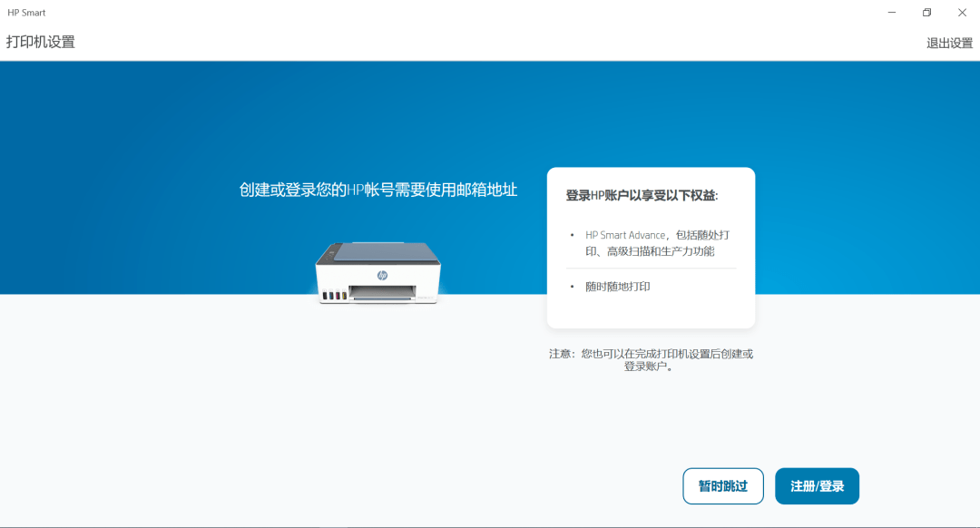Click the 注意 note below the card

tap(651, 360)
